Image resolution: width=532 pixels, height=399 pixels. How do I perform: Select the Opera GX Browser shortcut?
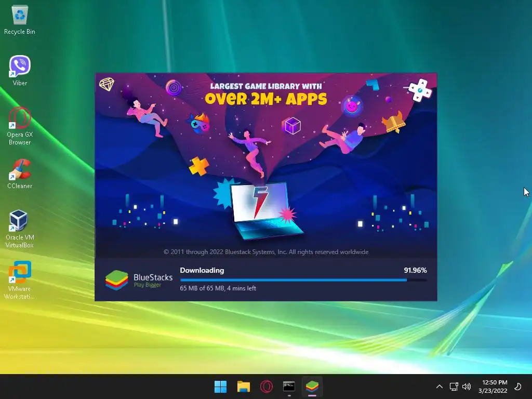tap(20, 126)
